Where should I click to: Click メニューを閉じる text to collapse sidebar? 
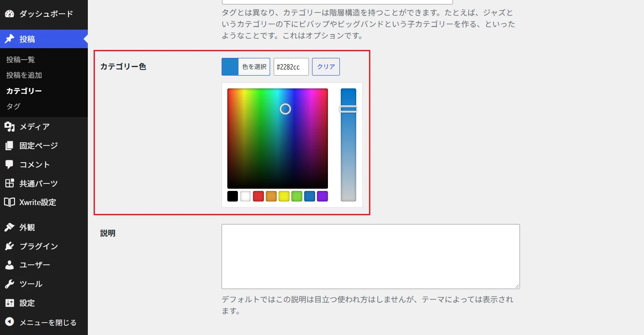(x=48, y=322)
